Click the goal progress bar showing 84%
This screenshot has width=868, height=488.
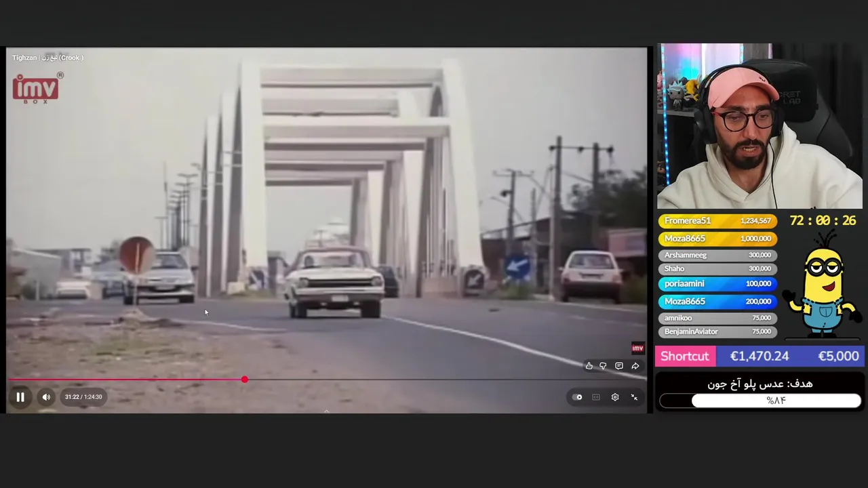point(760,401)
